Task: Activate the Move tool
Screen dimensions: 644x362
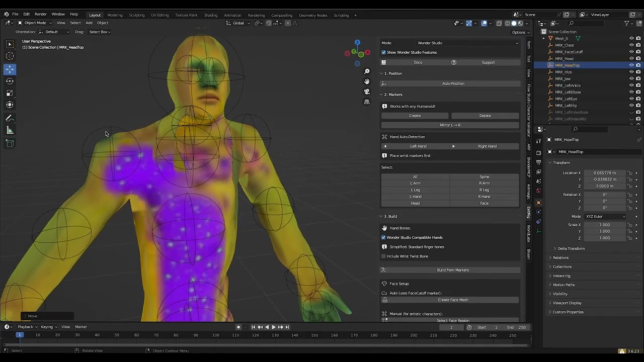Action: click(10, 69)
